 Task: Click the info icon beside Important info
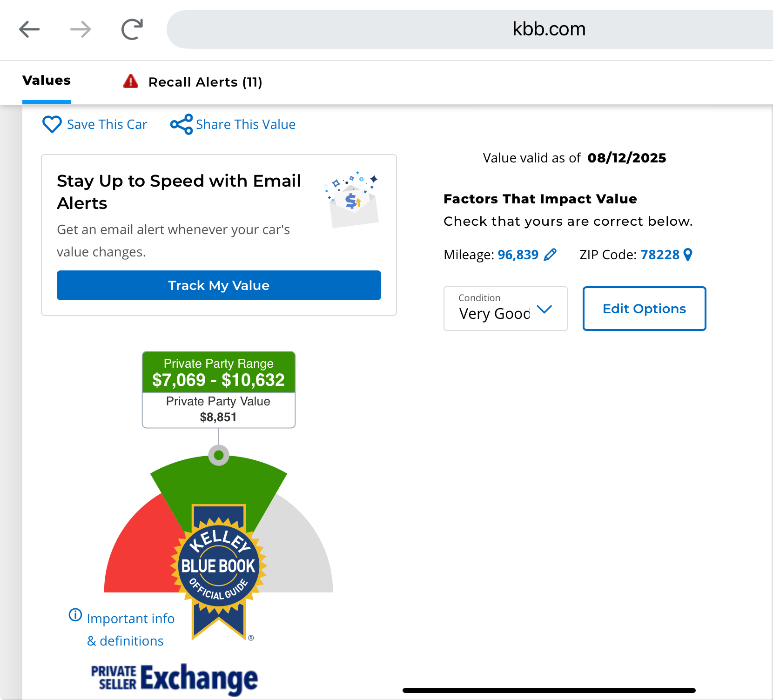tap(75, 615)
